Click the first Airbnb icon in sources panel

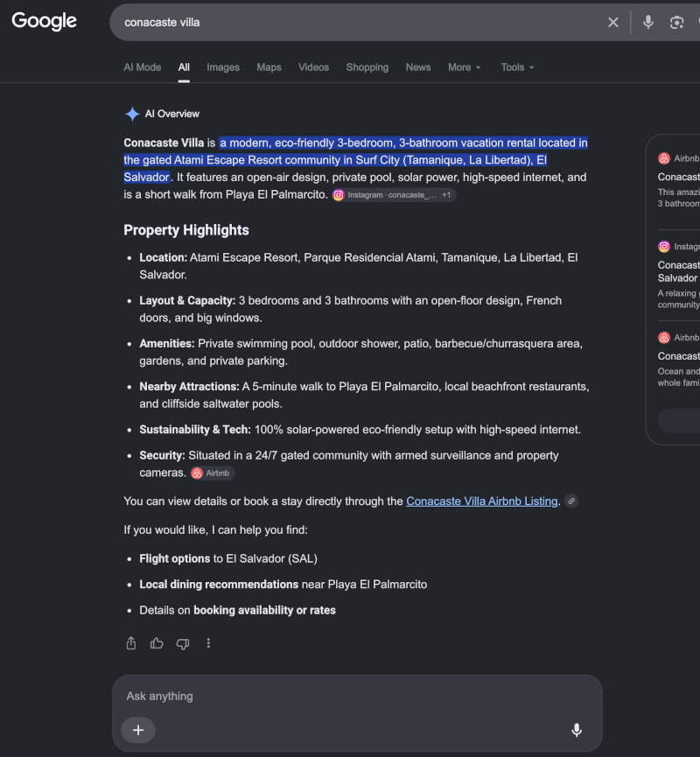tap(664, 158)
